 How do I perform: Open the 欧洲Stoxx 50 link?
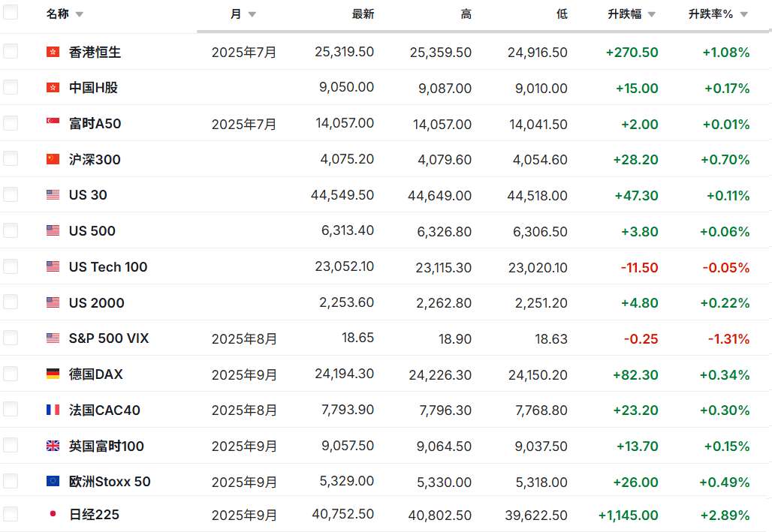[110, 481]
